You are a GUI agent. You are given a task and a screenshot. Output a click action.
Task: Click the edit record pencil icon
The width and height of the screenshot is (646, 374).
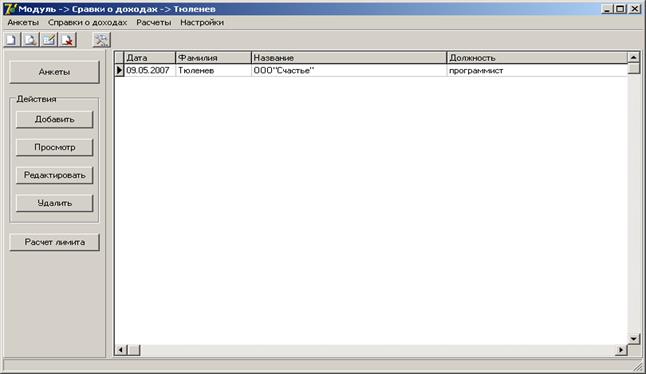coord(49,40)
